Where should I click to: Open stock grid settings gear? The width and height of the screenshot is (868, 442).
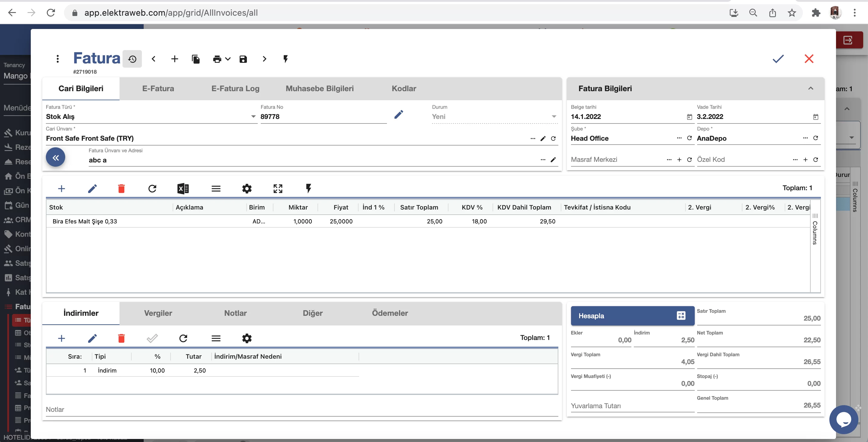click(247, 188)
